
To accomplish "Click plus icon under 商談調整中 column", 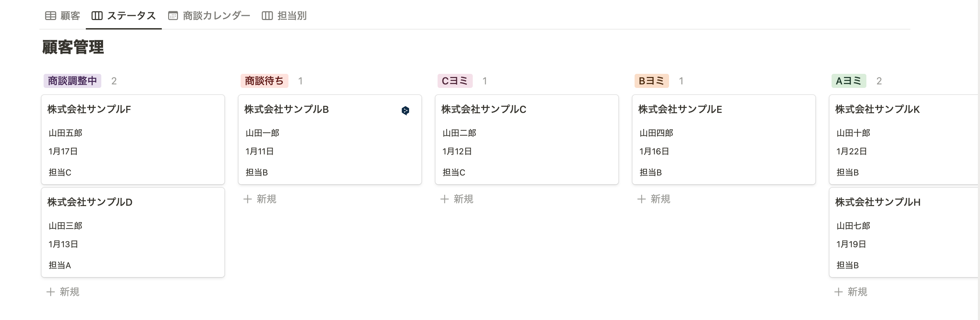I will [51, 292].
